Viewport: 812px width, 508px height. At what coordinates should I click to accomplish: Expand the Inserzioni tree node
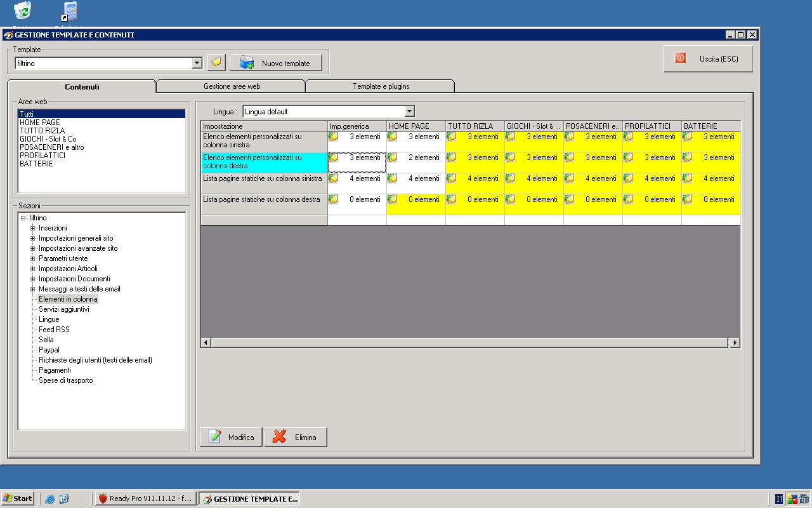[x=33, y=228]
